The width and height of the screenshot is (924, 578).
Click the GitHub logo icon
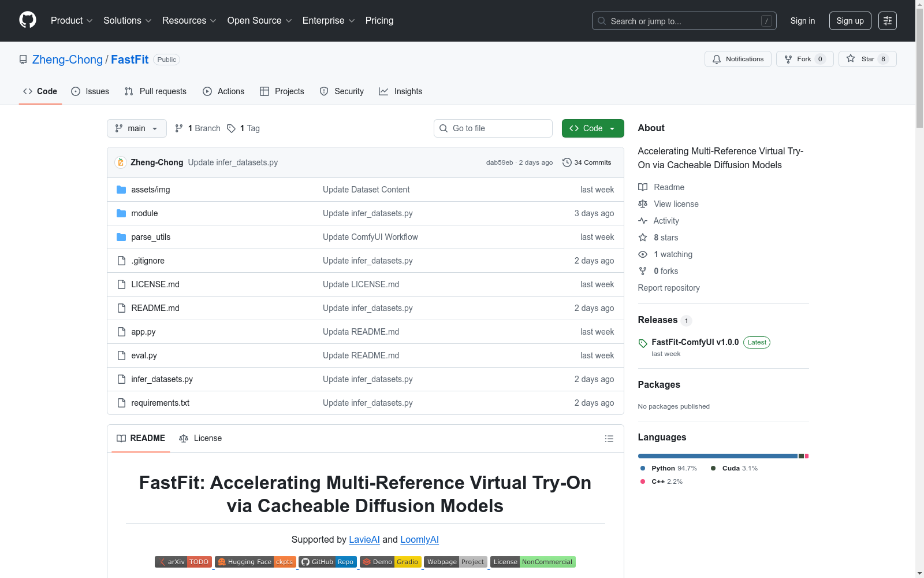click(28, 20)
